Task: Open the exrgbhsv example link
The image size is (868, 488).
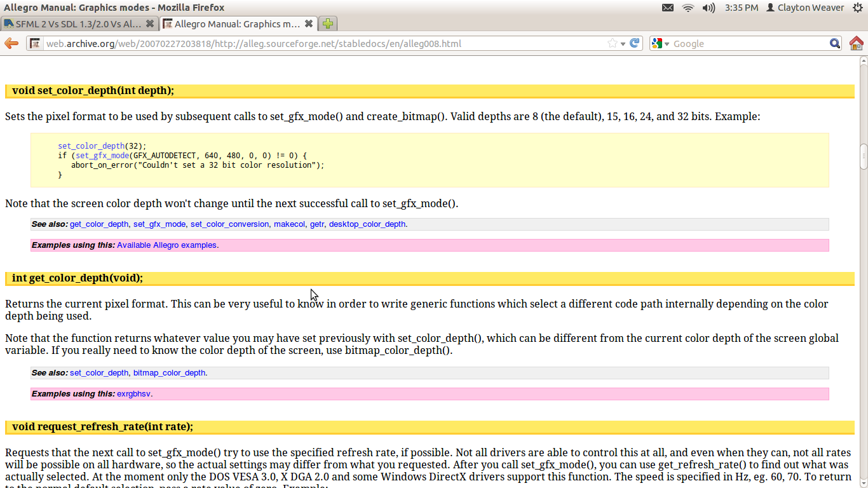Action: pos(133,394)
